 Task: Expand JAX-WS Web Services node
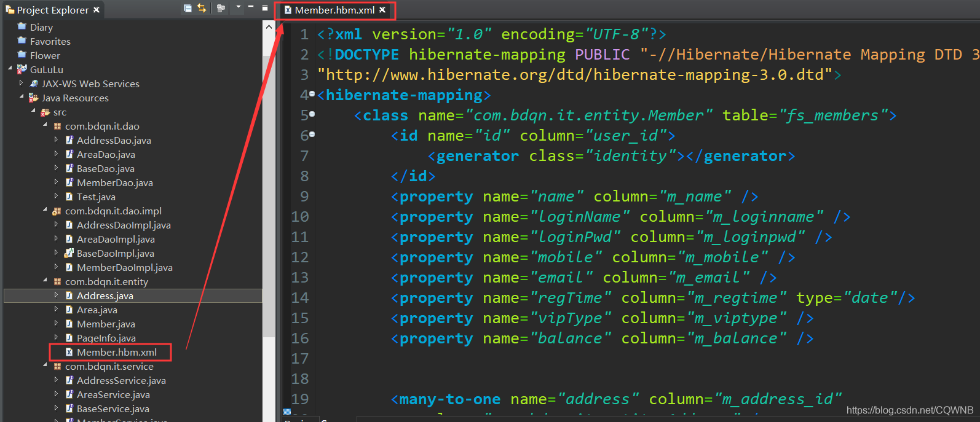coord(22,83)
